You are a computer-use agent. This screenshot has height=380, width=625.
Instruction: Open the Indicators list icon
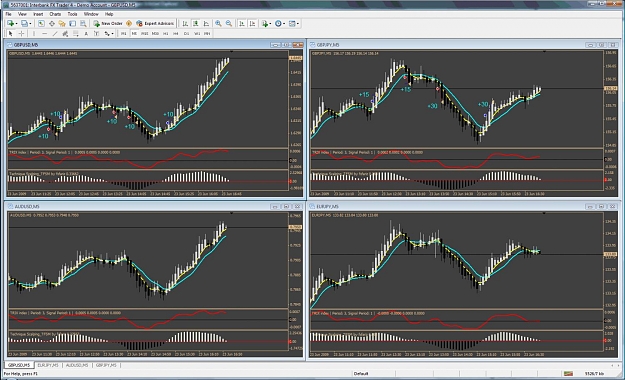265,24
